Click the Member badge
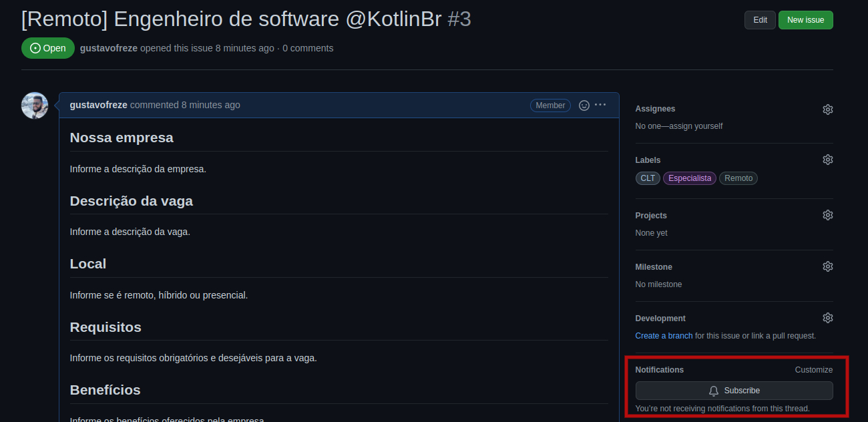Image resolution: width=868 pixels, height=422 pixels. 550,105
